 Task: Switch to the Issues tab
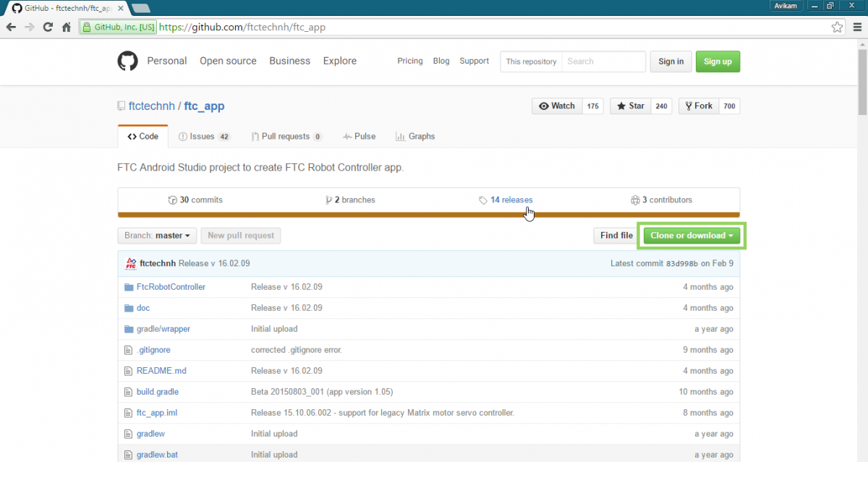coord(203,136)
